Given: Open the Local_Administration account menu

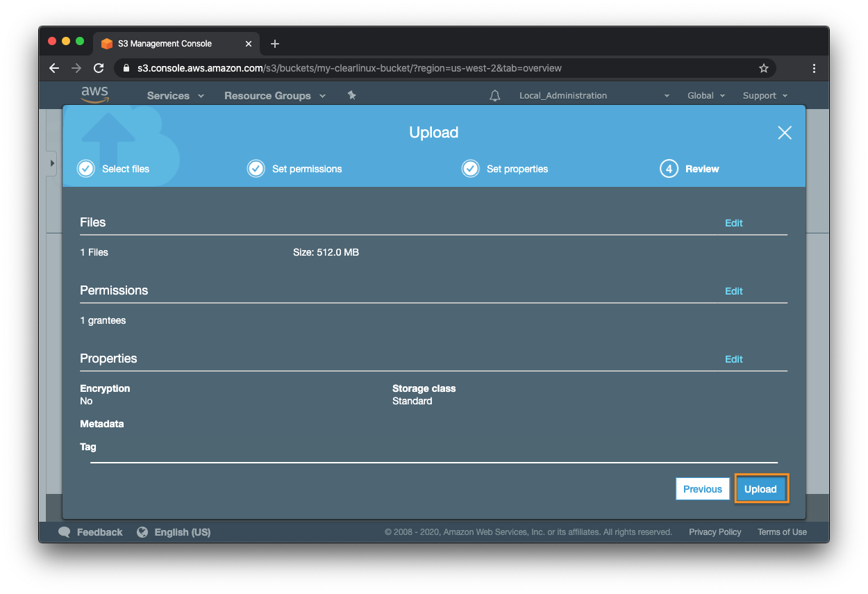Looking at the screenshot, I should [594, 96].
